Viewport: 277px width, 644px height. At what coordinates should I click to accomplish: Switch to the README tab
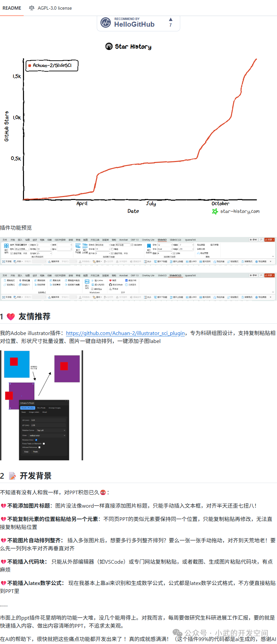tap(12, 8)
